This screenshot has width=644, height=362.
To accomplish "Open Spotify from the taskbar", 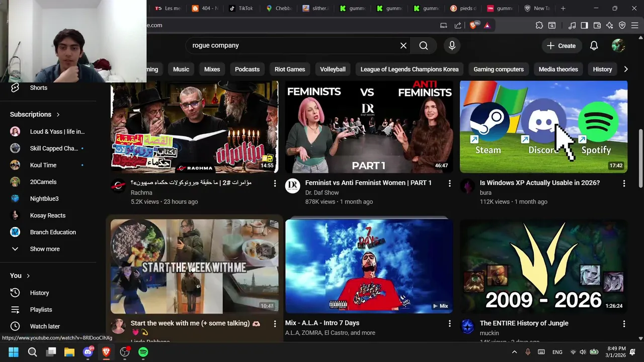I will pos(143,352).
